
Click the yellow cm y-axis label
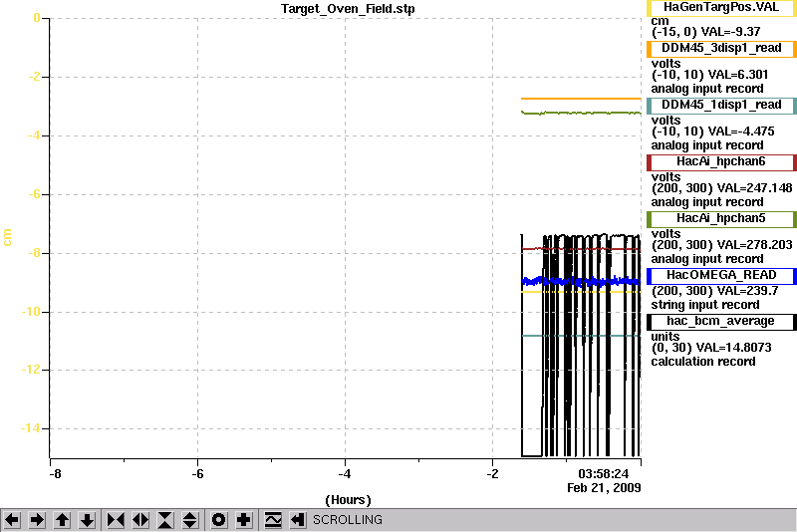tap(7, 237)
